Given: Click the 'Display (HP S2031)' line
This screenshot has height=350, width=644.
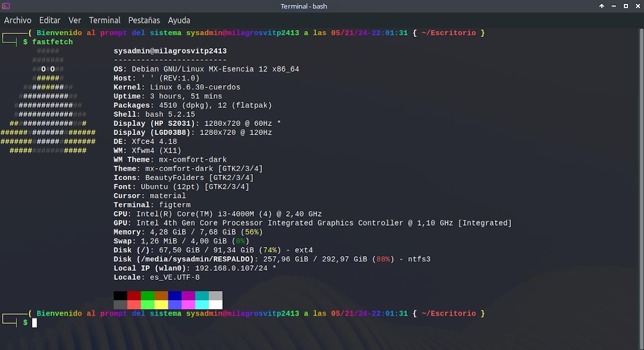Looking at the screenshot, I should [197, 123].
